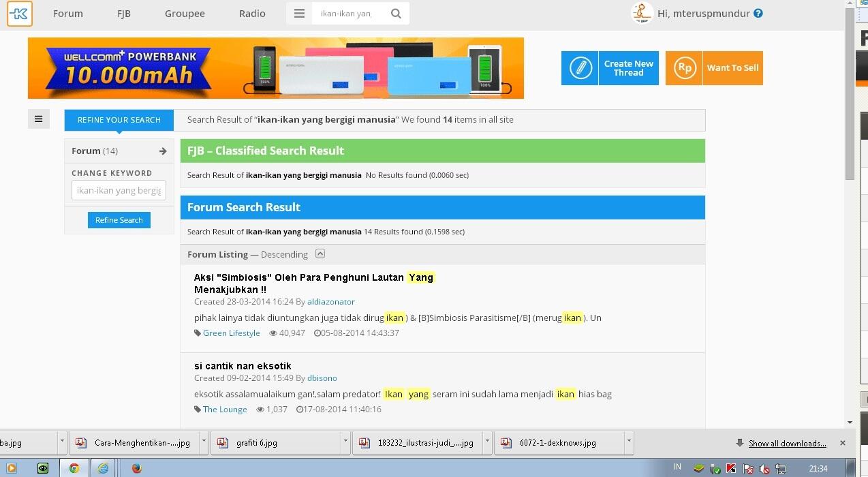
Task: Open the FJB menu item
Action: (123, 14)
